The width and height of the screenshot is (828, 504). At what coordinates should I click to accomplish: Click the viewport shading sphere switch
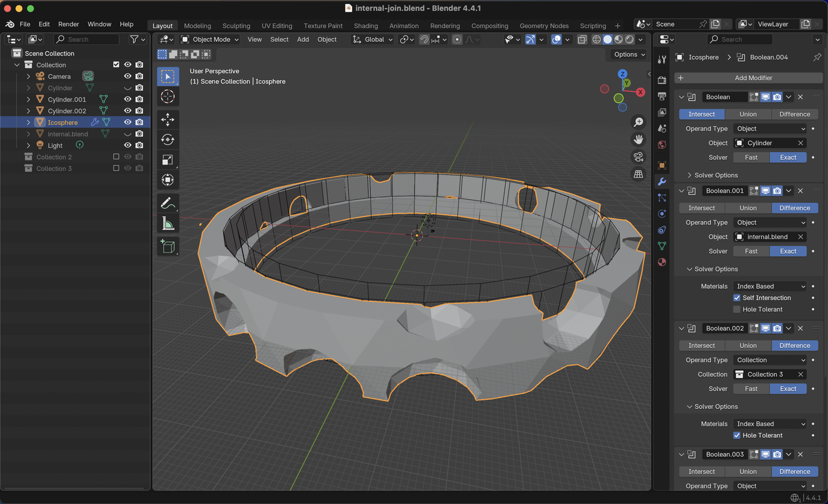(608, 39)
